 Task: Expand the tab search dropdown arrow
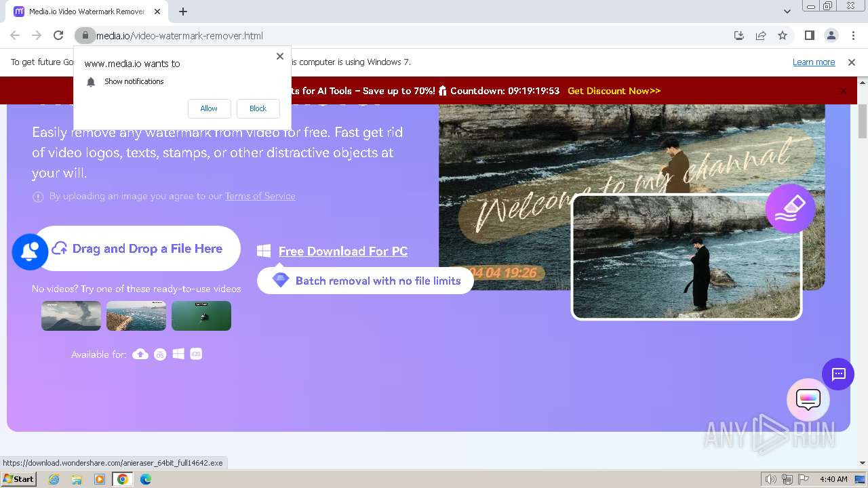[787, 12]
